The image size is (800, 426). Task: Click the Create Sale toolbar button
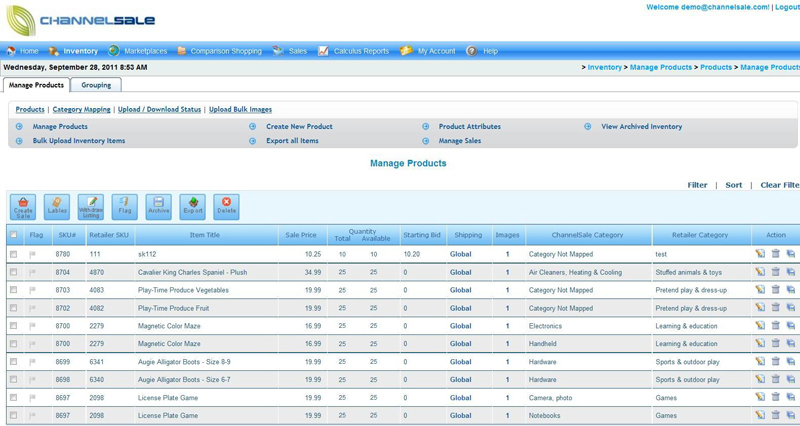[23, 207]
